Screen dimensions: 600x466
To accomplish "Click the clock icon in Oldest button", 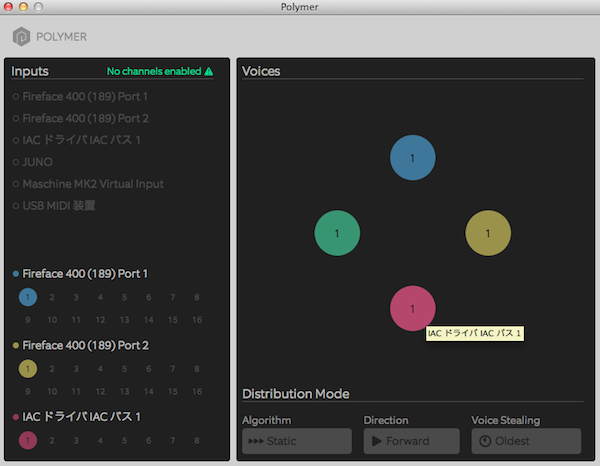I will 485,441.
